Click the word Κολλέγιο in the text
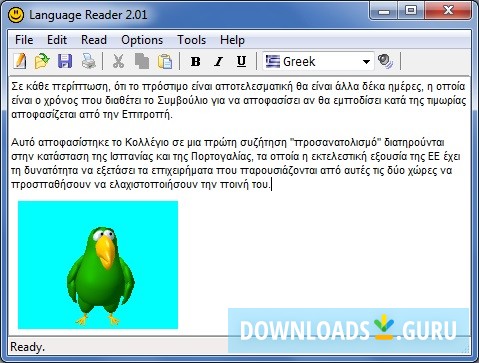The width and height of the screenshot is (479, 363). point(147,142)
